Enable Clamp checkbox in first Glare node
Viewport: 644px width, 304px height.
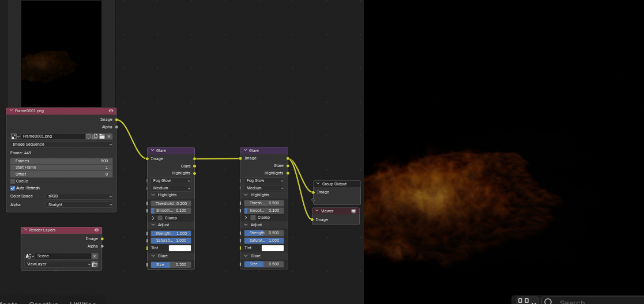pyautogui.click(x=160, y=218)
